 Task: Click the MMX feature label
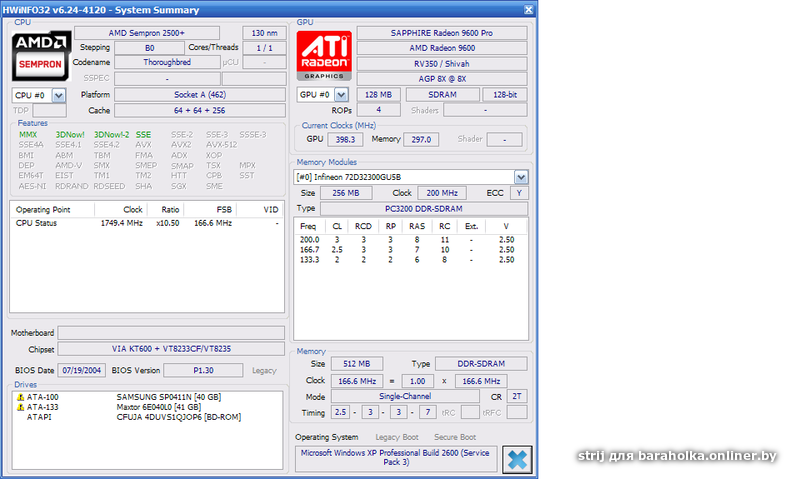[x=28, y=135]
